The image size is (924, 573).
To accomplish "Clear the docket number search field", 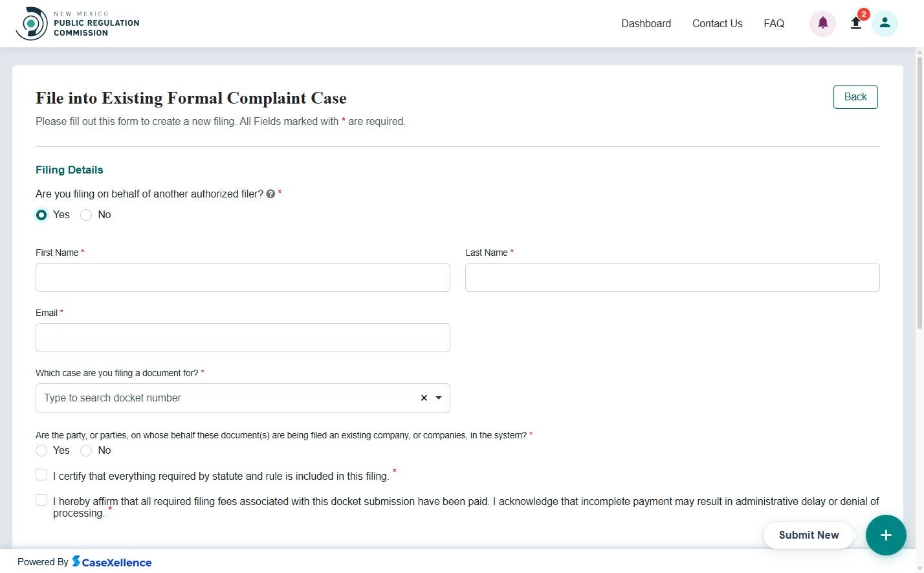I will [424, 398].
